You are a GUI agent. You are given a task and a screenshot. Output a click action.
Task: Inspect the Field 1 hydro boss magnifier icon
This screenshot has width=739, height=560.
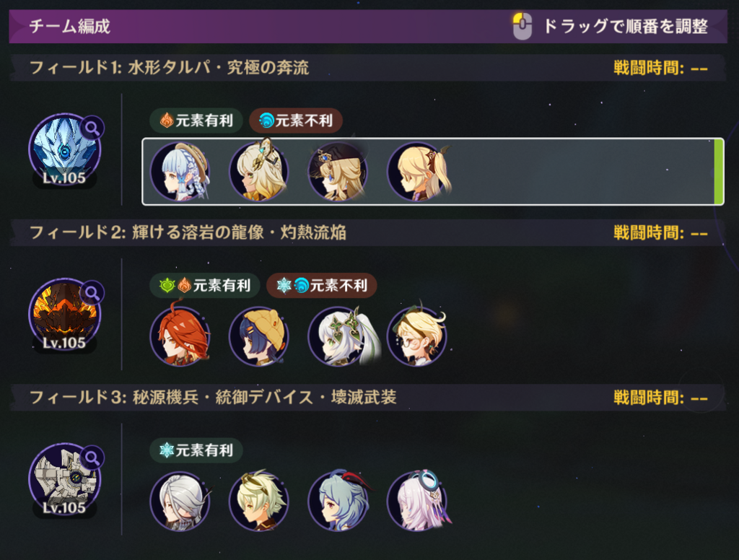coord(92,128)
